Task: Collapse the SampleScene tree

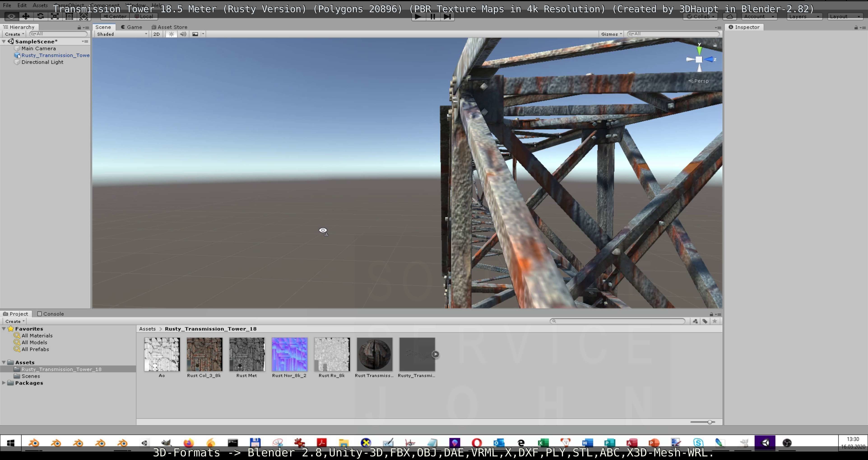Action: [x=4, y=42]
